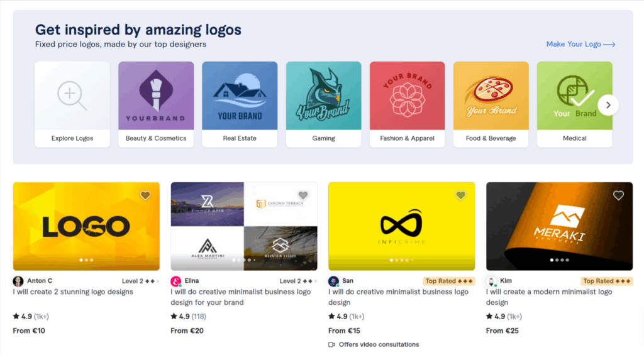Open "I will create 2 stunning logo designs"

pyautogui.click(x=73, y=292)
